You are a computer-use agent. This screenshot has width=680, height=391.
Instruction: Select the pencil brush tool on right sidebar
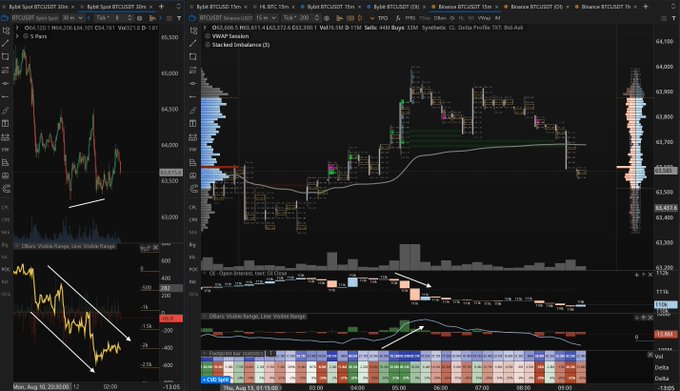pyautogui.click(x=193, y=110)
